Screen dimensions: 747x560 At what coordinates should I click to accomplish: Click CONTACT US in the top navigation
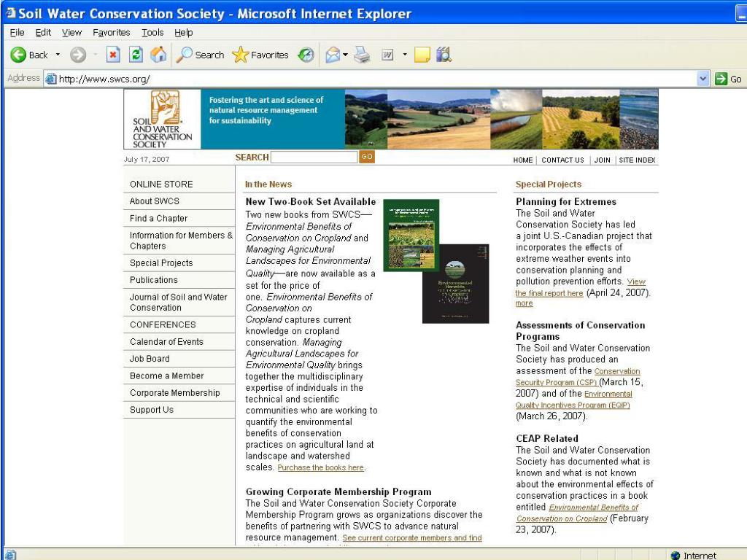click(x=562, y=160)
